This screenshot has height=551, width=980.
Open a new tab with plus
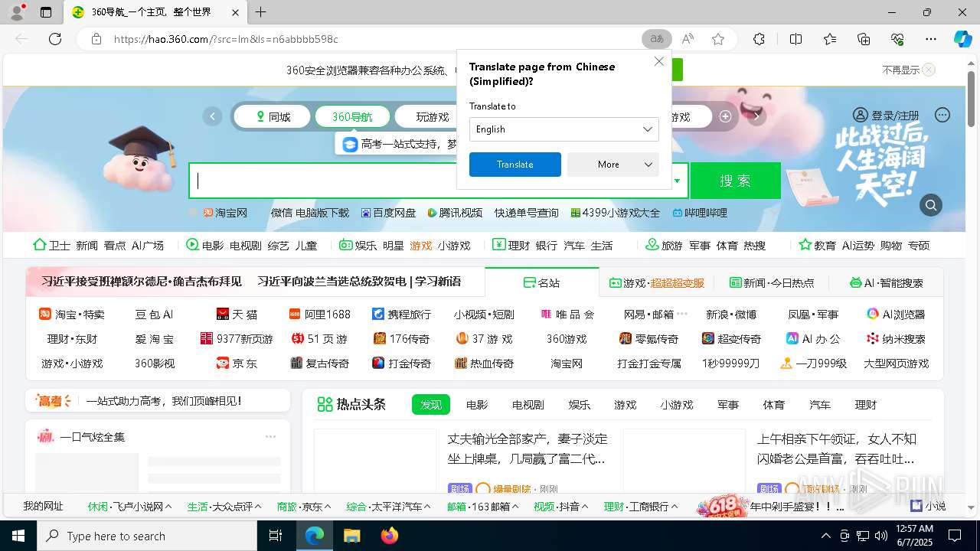pyautogui.click(x=260, y=12)
